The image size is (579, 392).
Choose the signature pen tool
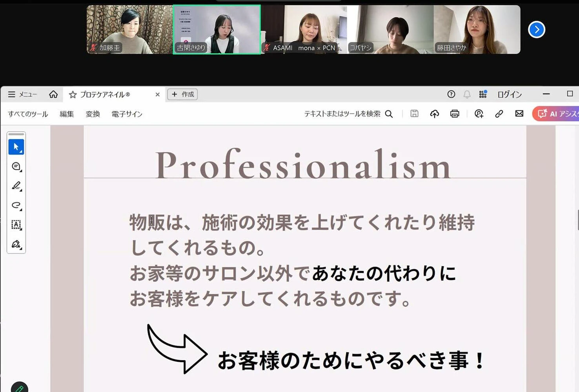click(x=16, y=244)
